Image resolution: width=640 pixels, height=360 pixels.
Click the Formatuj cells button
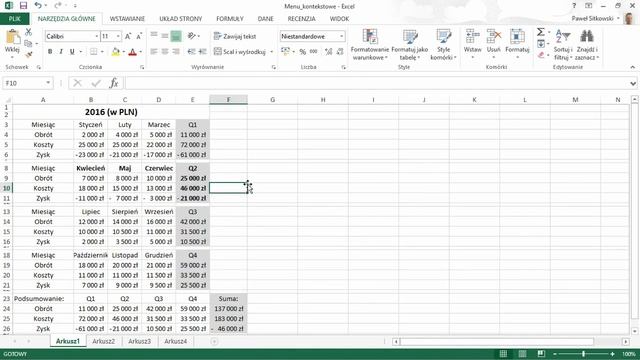[x=517, y=45]
